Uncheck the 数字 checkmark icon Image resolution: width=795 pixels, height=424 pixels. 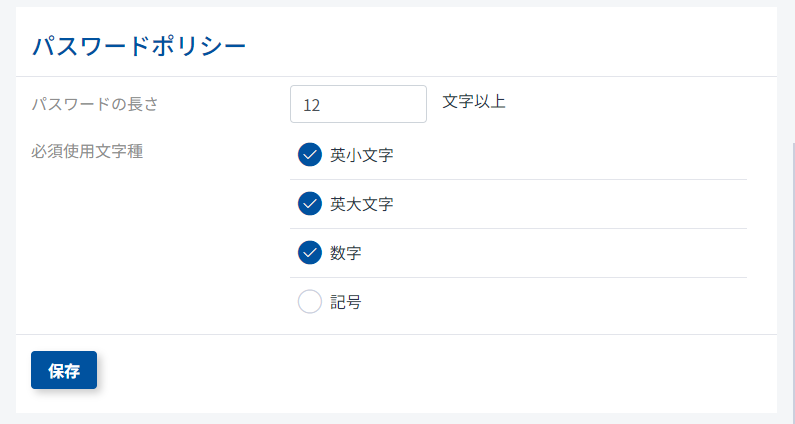coord(309,253)
